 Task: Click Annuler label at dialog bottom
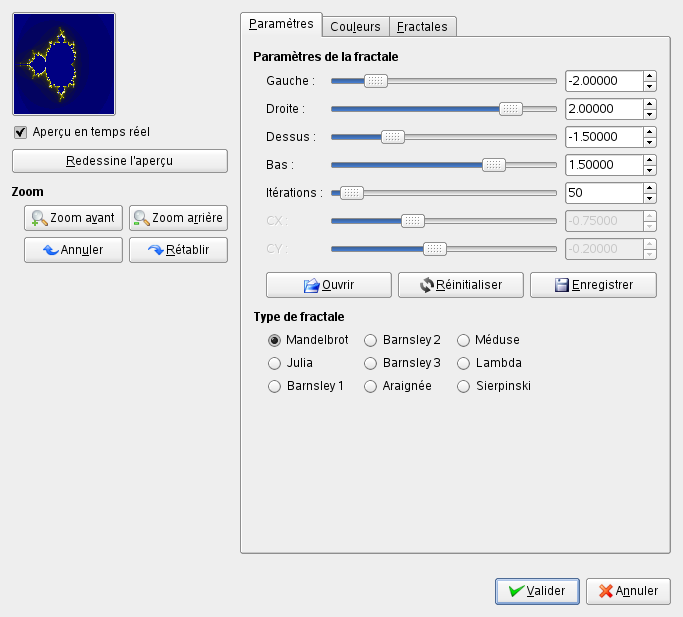click(x=637, y=591)
